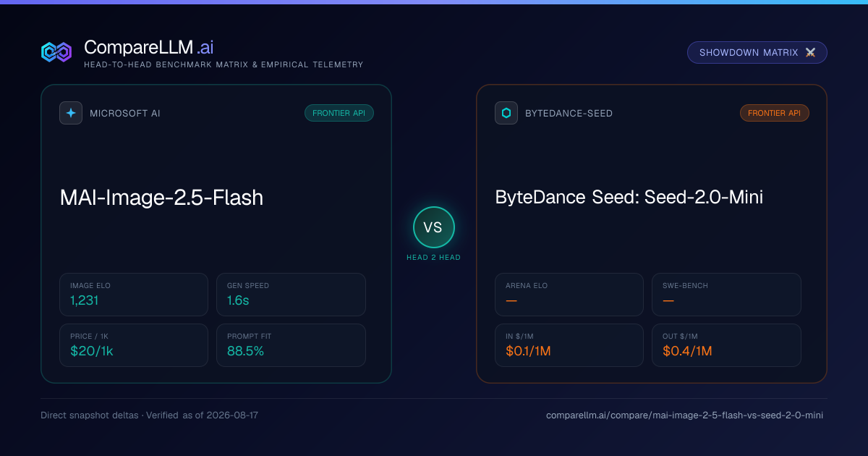Select the Prompt Fit 88.5% card
The image size is (868, 456).
pos(291,345)
